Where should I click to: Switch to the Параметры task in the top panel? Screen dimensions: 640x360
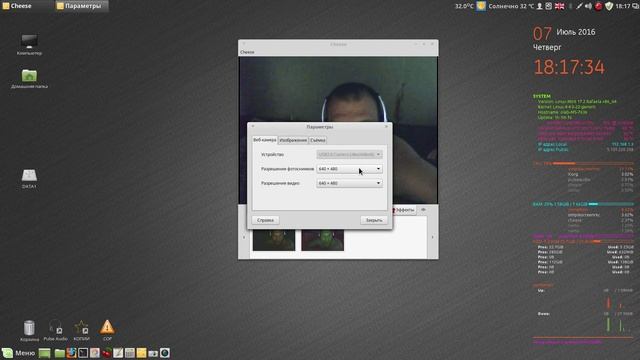coord(82,6)
